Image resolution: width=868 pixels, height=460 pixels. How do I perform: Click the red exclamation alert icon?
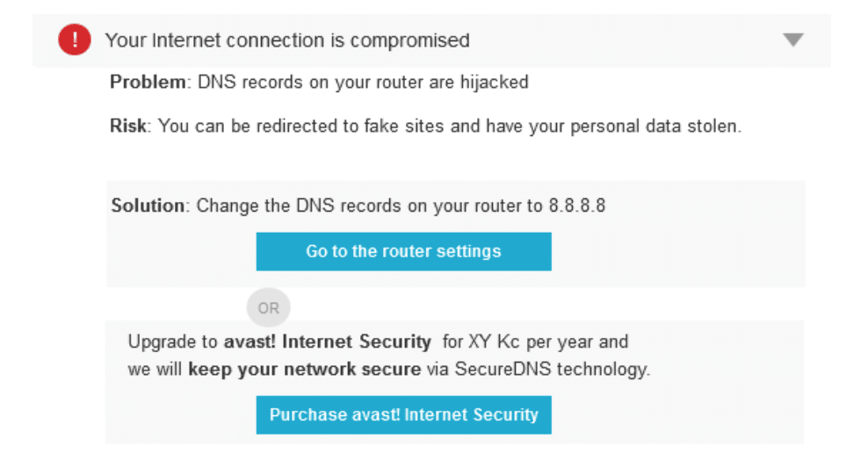[75, 40]
